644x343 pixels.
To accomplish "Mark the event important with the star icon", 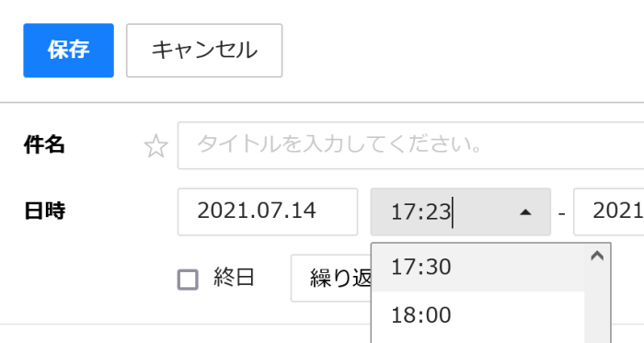I will coord(156,146).
